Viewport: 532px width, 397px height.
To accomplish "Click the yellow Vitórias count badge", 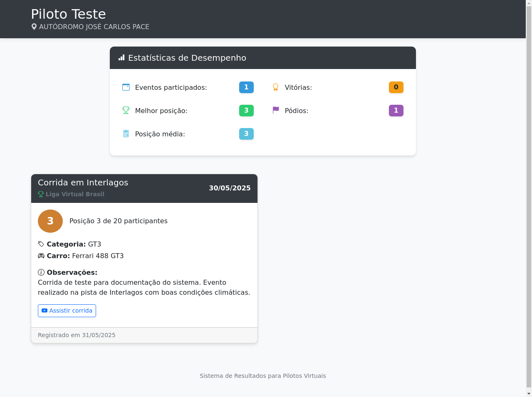I will 396,87.
